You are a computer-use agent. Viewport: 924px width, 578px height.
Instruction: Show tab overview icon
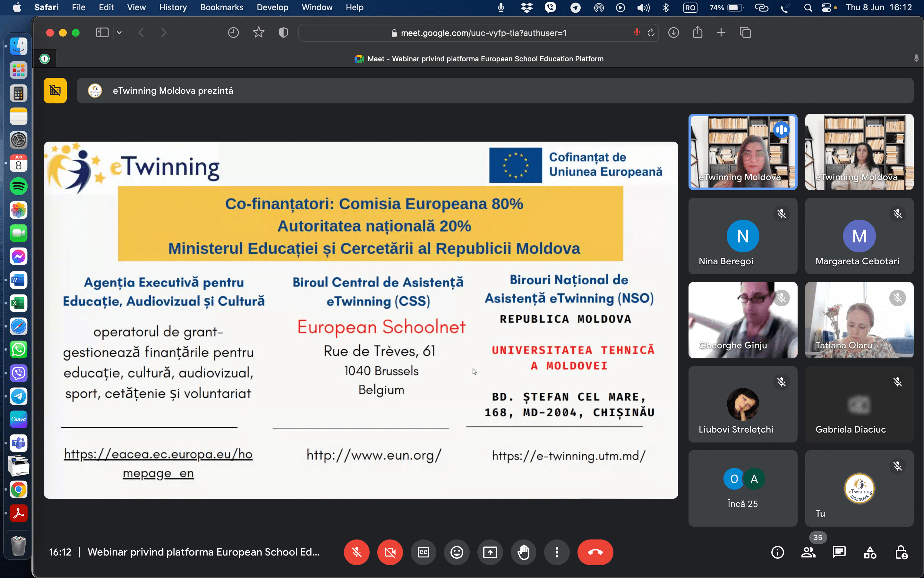coord(745,32)
